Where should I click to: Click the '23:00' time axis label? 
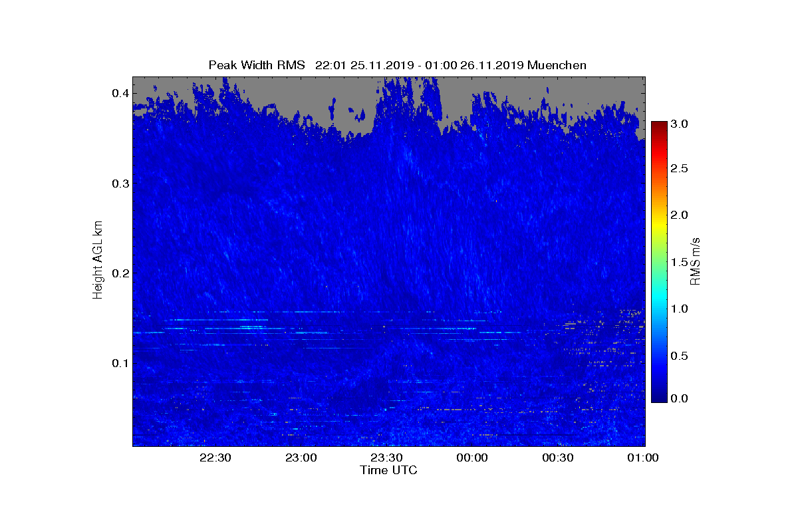click(x=301, y=458)
